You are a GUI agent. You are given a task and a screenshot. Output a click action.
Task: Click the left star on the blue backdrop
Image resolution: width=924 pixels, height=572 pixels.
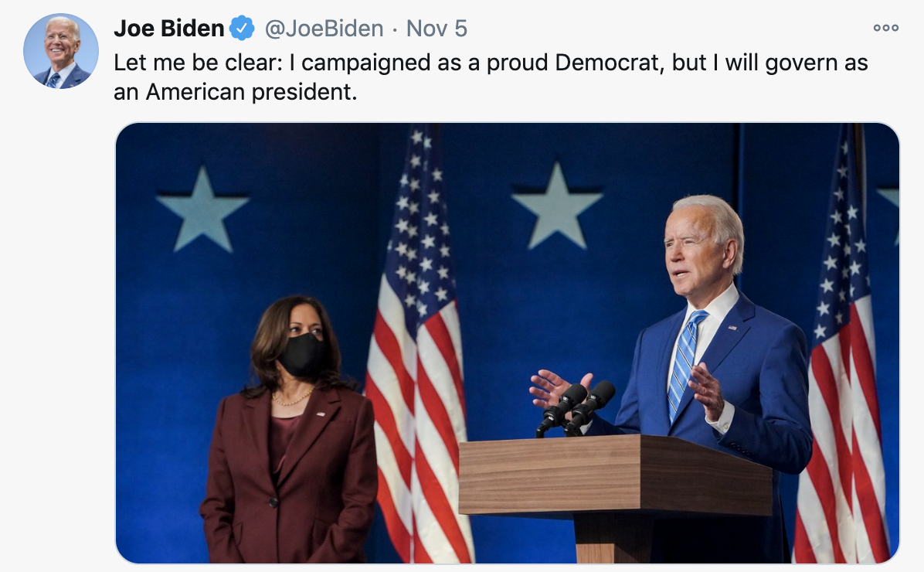pyautogui.click(x=202, y=210)
